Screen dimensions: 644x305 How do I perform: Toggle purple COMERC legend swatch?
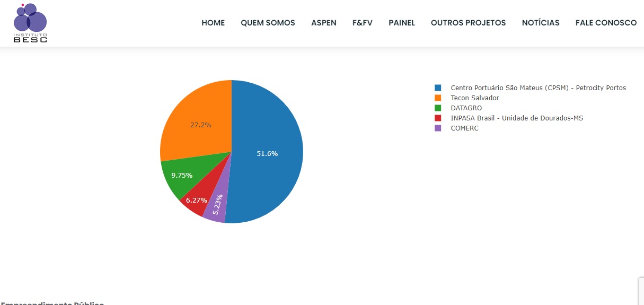pyautogui.click(x=438, y=128)
